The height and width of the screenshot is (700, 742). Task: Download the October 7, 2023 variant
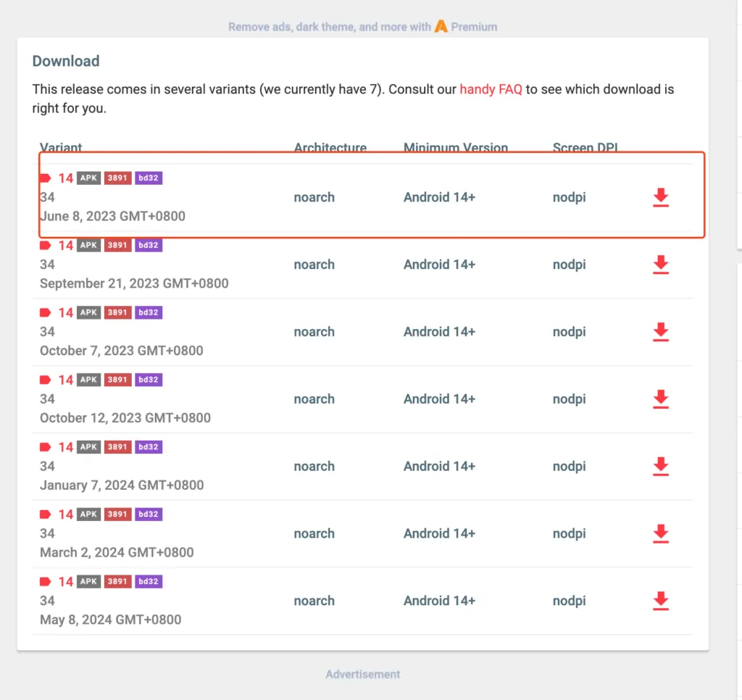(660, 332)
